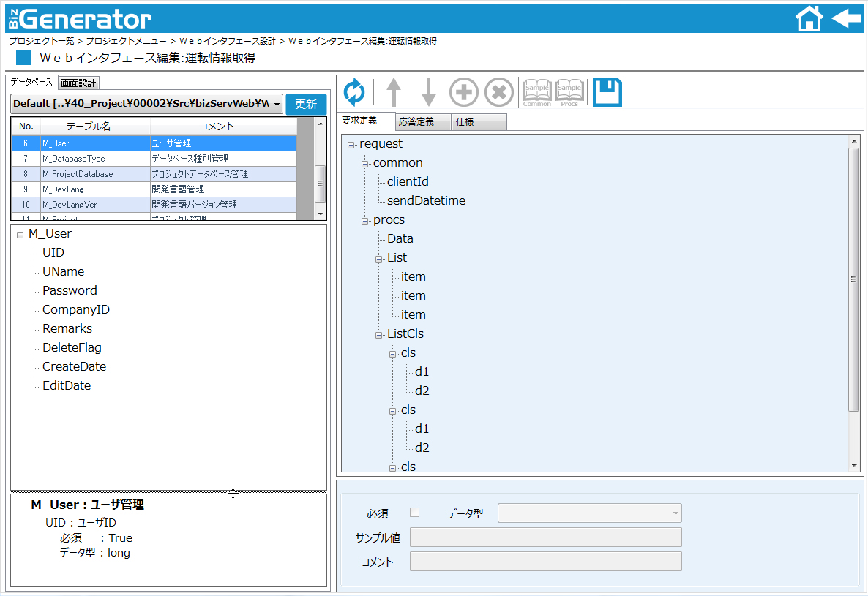868x596 pixels.
Task: Collapse the List node expander
Action: point(378,260)
